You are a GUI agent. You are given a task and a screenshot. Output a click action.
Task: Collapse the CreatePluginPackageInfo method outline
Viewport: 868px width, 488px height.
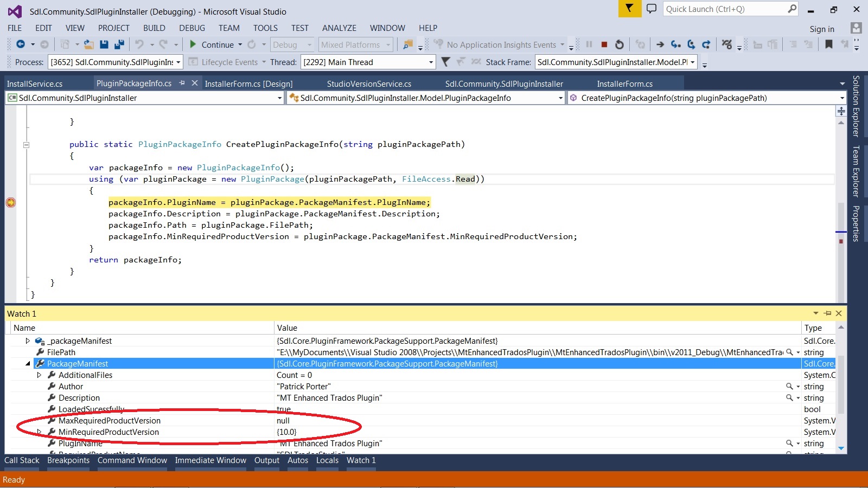[26, 145]
